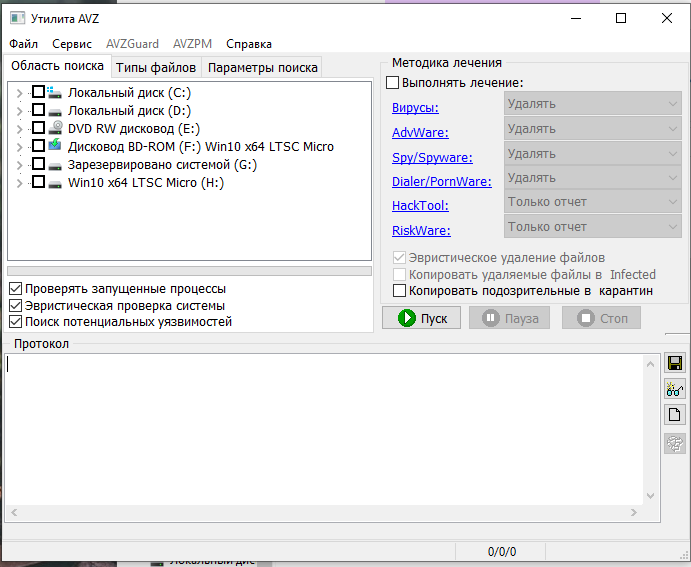Tick the checkbox for Зарезервировано системой (G:)

tap(38, 163)
